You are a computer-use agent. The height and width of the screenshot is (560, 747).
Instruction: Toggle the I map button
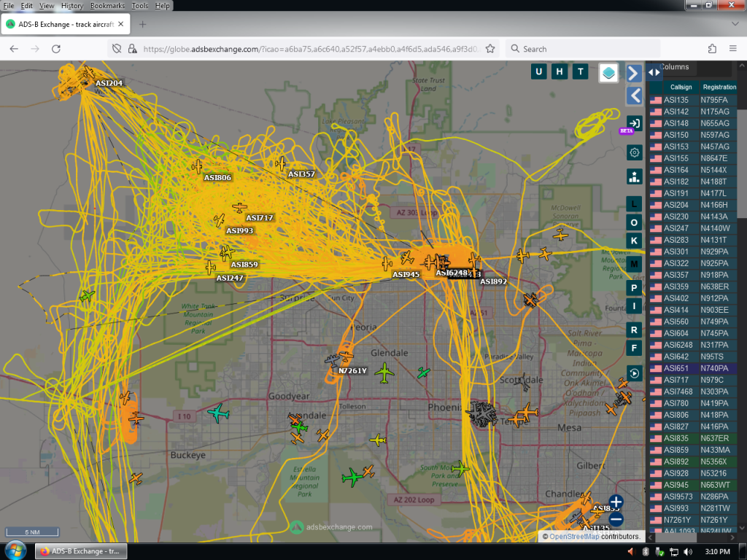(x=634, y=306)
